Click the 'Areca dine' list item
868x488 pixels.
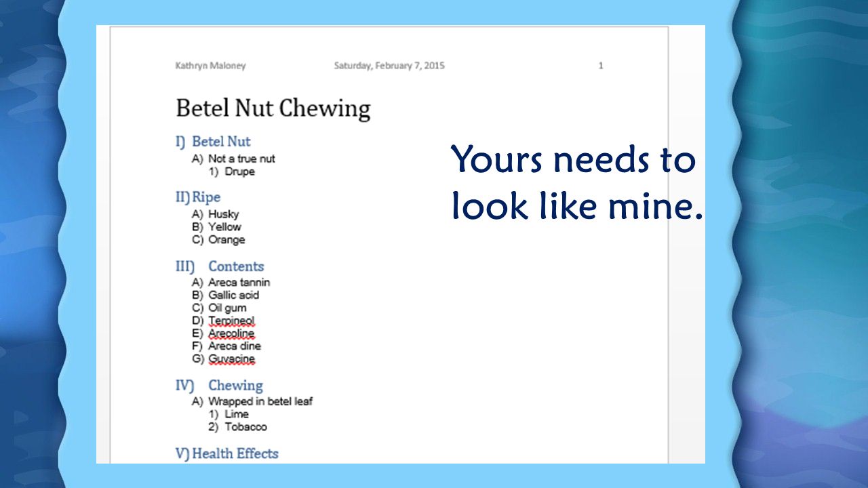pos(234,346)
